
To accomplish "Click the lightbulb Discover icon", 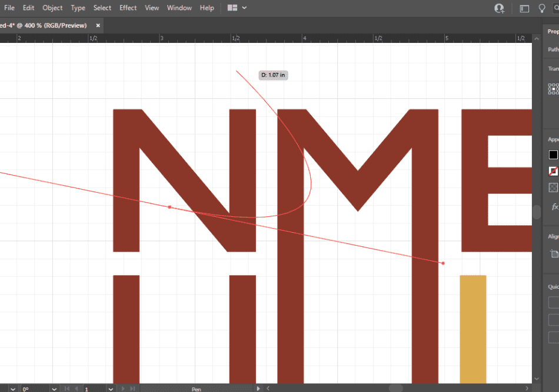I will [542, 8].
